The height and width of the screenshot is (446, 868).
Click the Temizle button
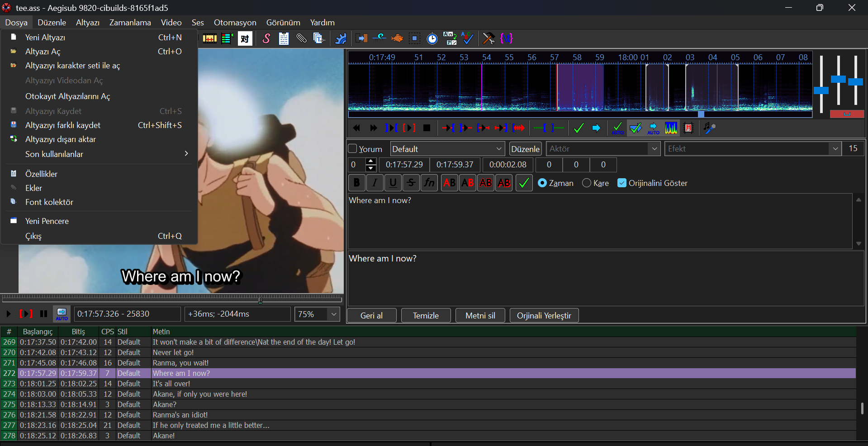(x=426, y=315)
